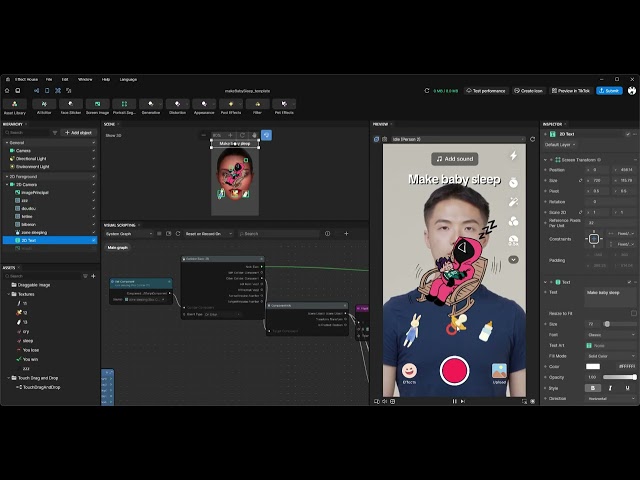The height and width of the screenshot is (480, 640).
Task: Open the Generative tool
Action: point(151,107)
